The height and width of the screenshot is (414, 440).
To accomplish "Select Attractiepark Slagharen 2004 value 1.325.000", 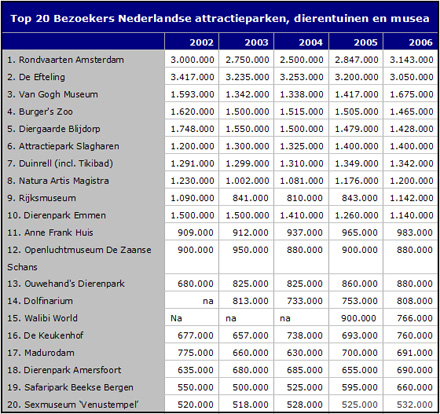I will pyautogui.click(x=302, y=146).
